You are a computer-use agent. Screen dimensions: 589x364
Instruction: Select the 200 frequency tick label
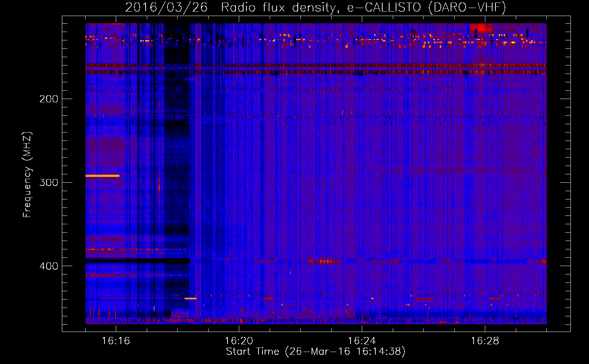click(49, 99)
